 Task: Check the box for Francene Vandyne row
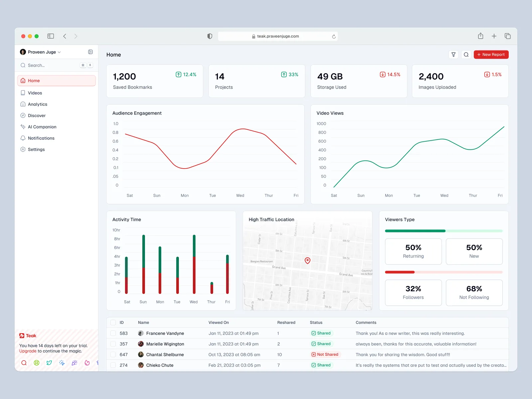point(113,333)
